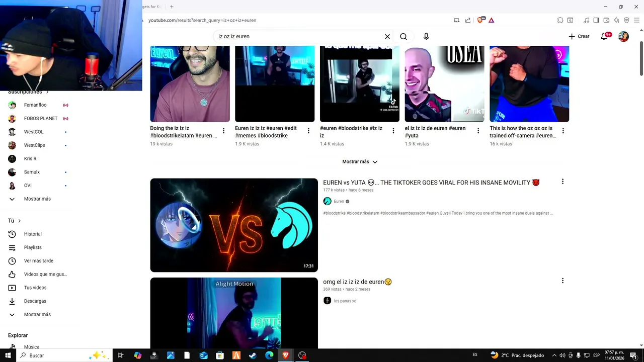Open a new browser tab
The image size is (644, 362).
click(x=172, y=7)
